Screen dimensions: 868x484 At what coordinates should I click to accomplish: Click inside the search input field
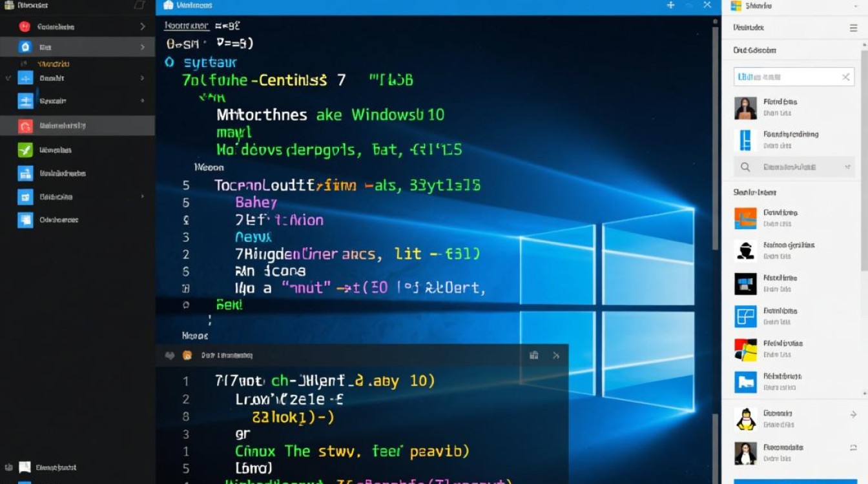788,76
